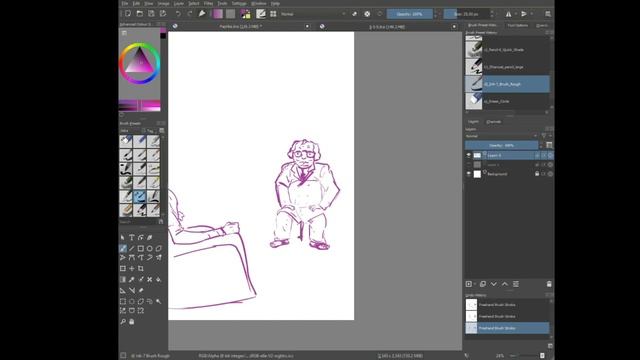Select the Transform tool
640x360 pixels.
click(123, 269)
